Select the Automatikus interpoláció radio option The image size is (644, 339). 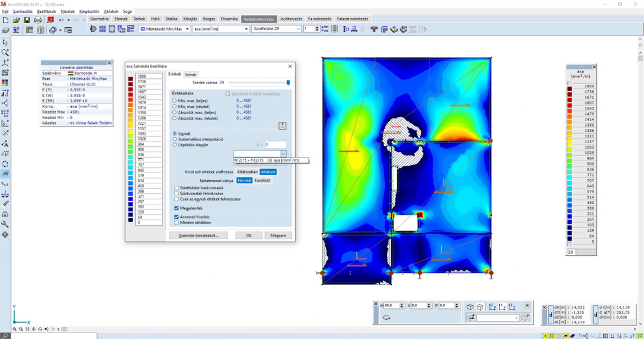point(174,138)
